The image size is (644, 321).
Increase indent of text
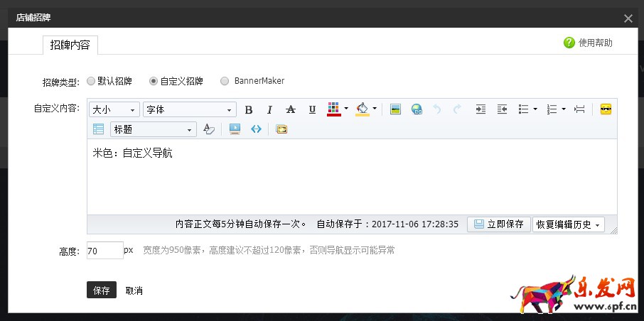click(481, 109)
